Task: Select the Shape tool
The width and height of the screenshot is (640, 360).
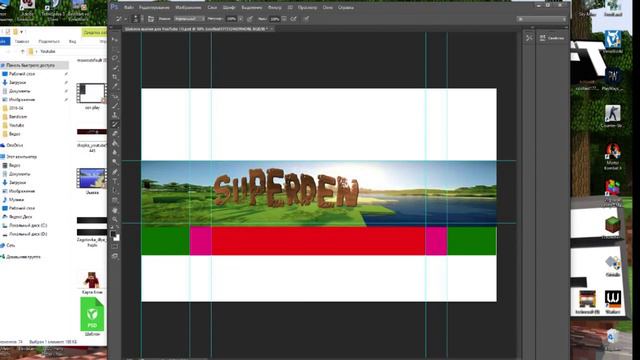Action: (115, 200)
